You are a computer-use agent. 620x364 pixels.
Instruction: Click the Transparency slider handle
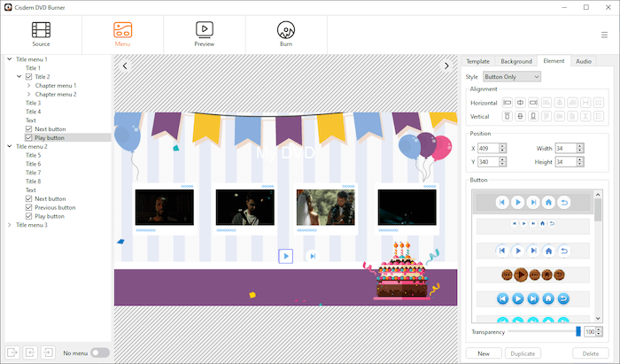pos(578,331)
